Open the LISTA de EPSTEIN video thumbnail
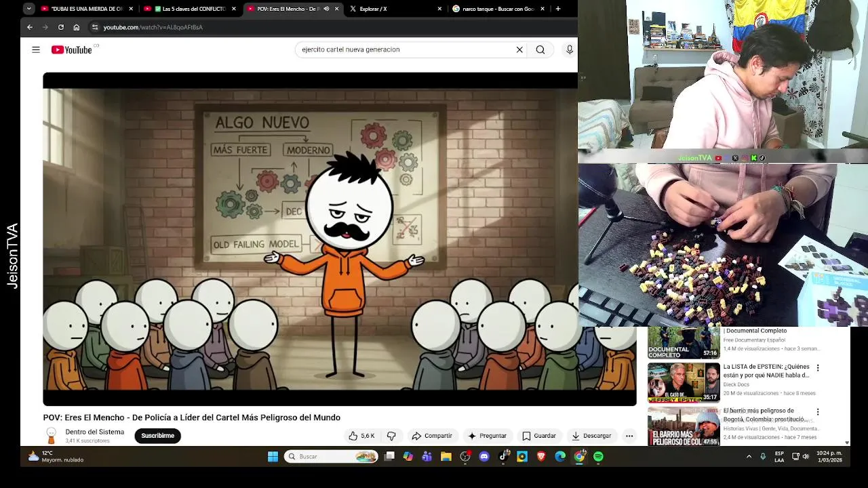The image size is (868, 488). click(684, 382)
